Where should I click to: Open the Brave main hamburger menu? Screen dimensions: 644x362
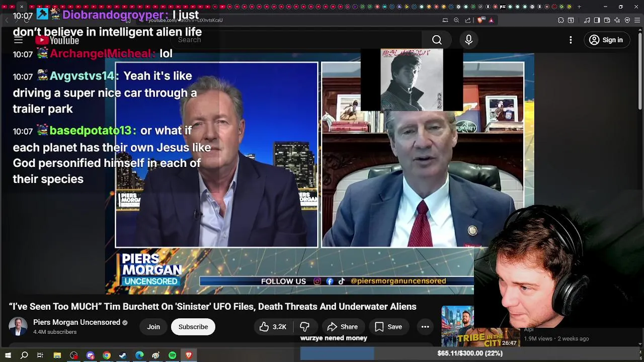[637, 20]
